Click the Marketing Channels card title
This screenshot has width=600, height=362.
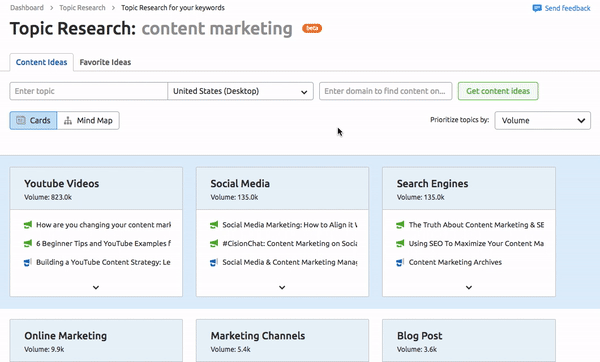pyautogui.click(x=258, y=336)
